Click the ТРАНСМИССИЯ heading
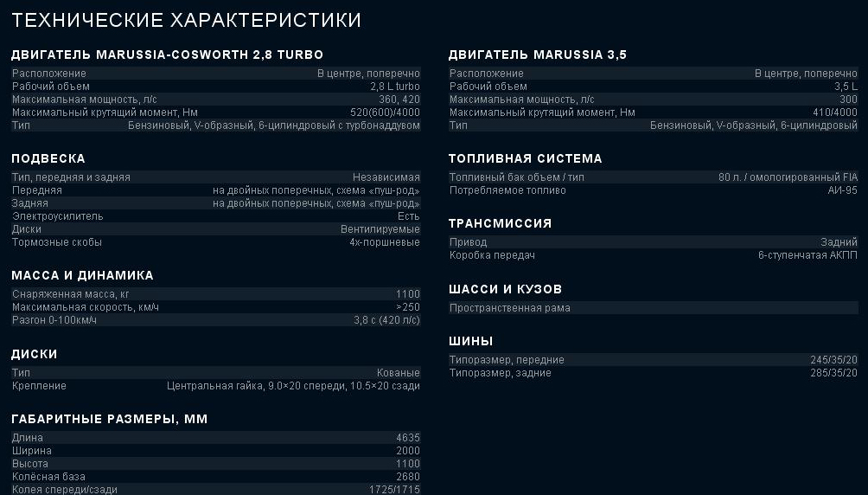Screen dimensions: 868x495 pos(500,223)
